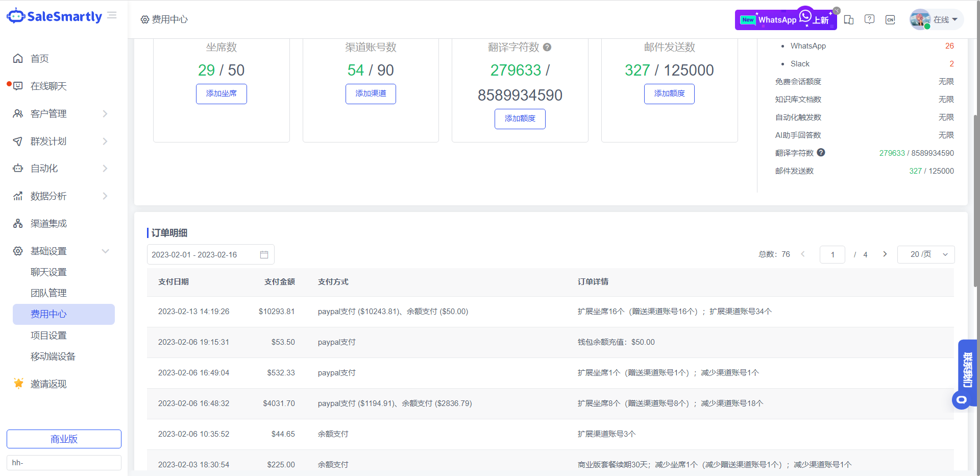Click the 商业版 plan button
980x476 pixels.
pyautogui.click(x=64, y=439)
